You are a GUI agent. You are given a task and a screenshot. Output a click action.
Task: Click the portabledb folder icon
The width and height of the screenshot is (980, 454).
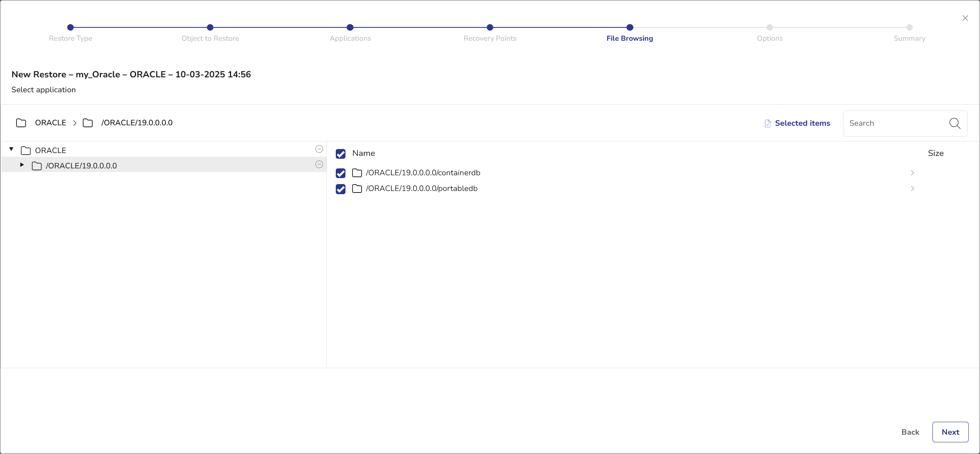click(357, 189)
